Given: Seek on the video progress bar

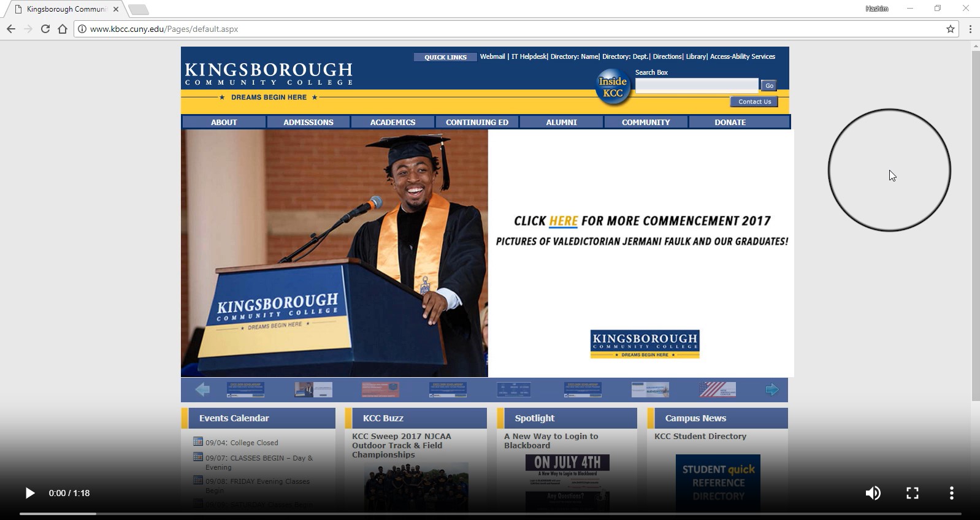Looking at the screenshot, I should (x=490, y=513).
